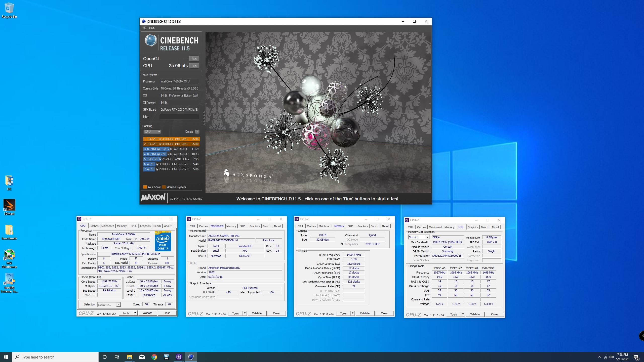This screenshot has height=362, width=644.
Task: Click the taskbar search box
Action: click(x=55, y=357)
